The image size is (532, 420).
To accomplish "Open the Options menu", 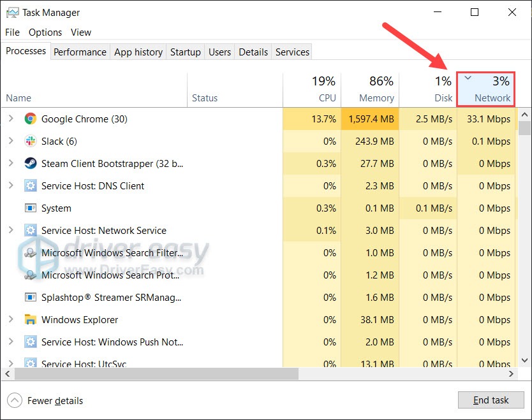I will (45, 33).
